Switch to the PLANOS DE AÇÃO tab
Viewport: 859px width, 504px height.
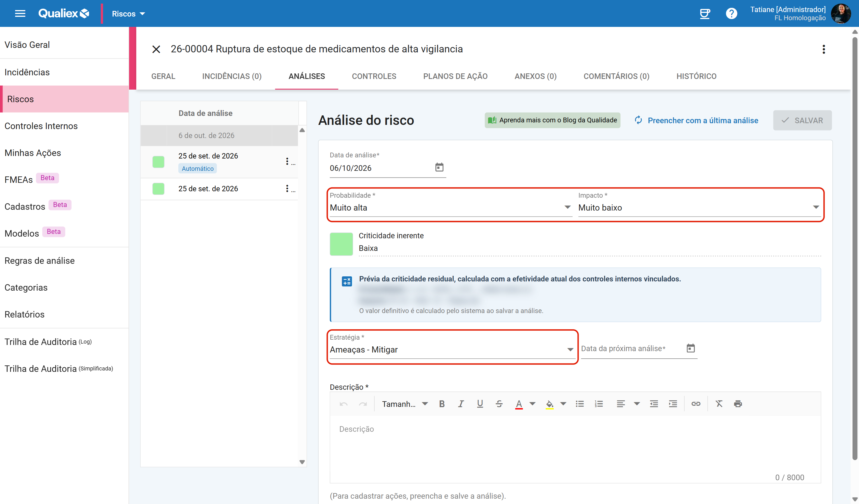455,76
